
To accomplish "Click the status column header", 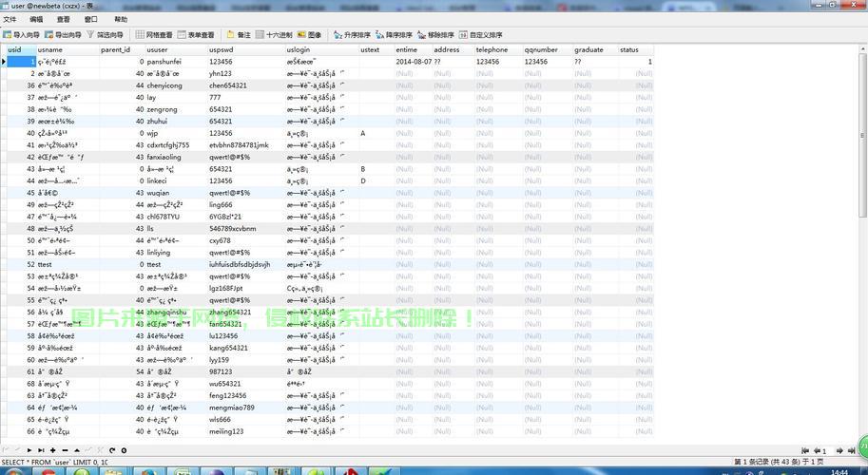I will click(636, 49).
